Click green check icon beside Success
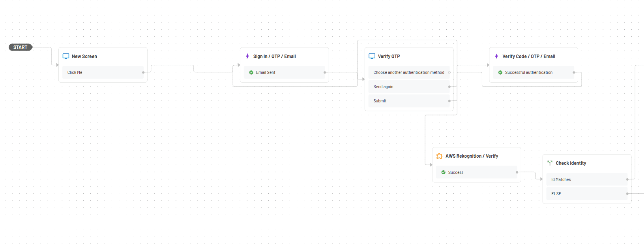Viewport: 644px width, 249px height. pos(444,172)
